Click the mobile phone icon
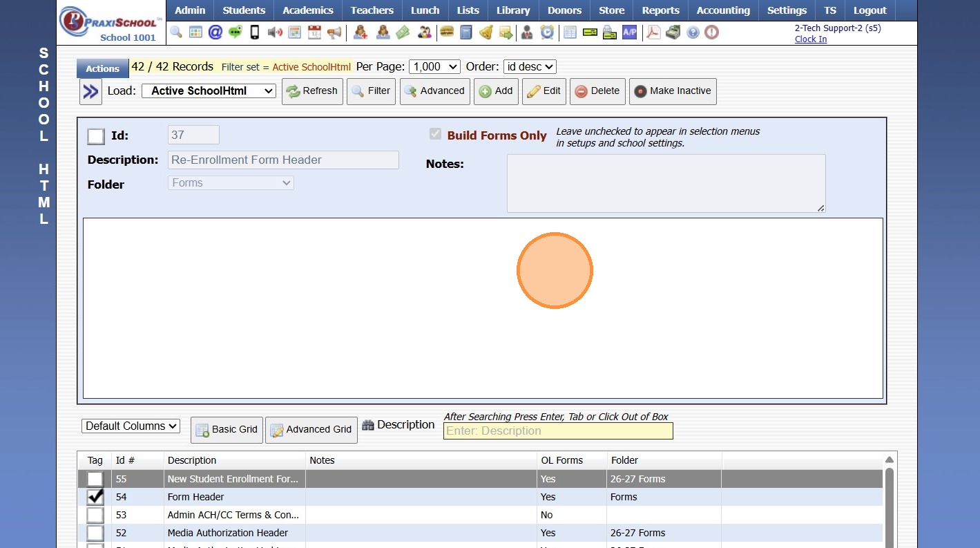The image size is (980, 548). pos(255,32)
